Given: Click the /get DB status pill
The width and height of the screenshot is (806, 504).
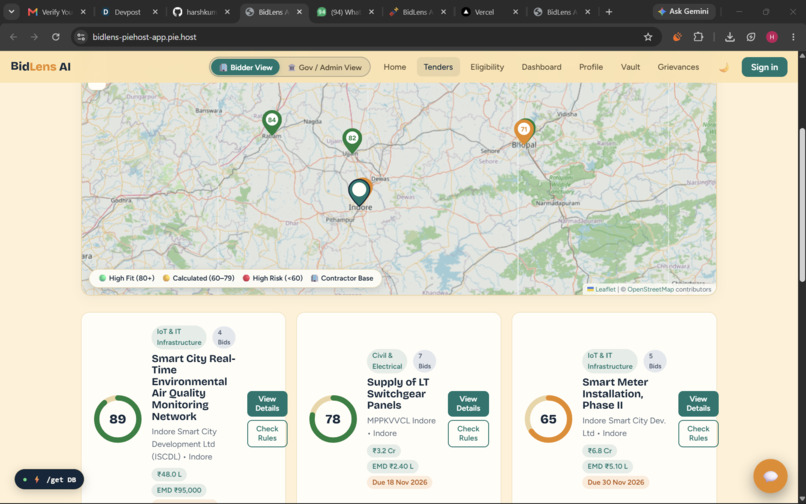Looking at the screenshot, I should 49,480.
